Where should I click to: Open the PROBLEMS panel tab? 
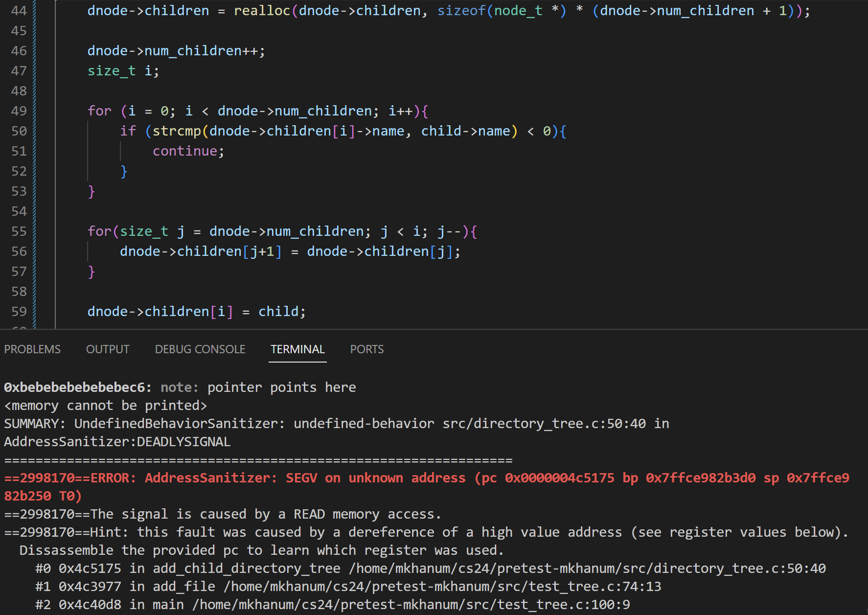pos(32,349)
